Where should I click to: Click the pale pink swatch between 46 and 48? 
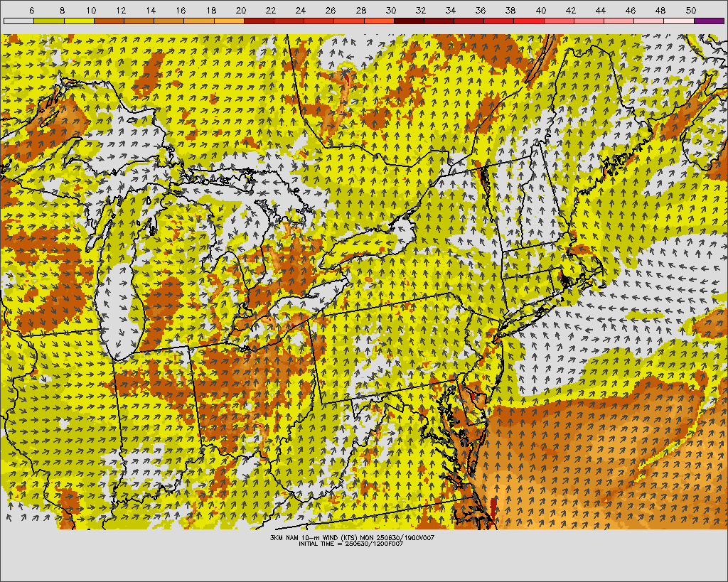point(649,21)
